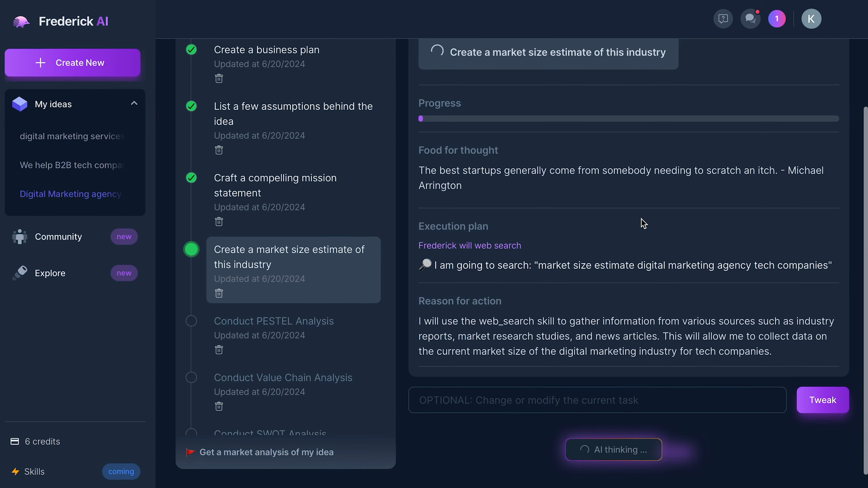Click trash icon under Craft a compelling mission statement
Screen dimensions: 868x488
point(219,222)
